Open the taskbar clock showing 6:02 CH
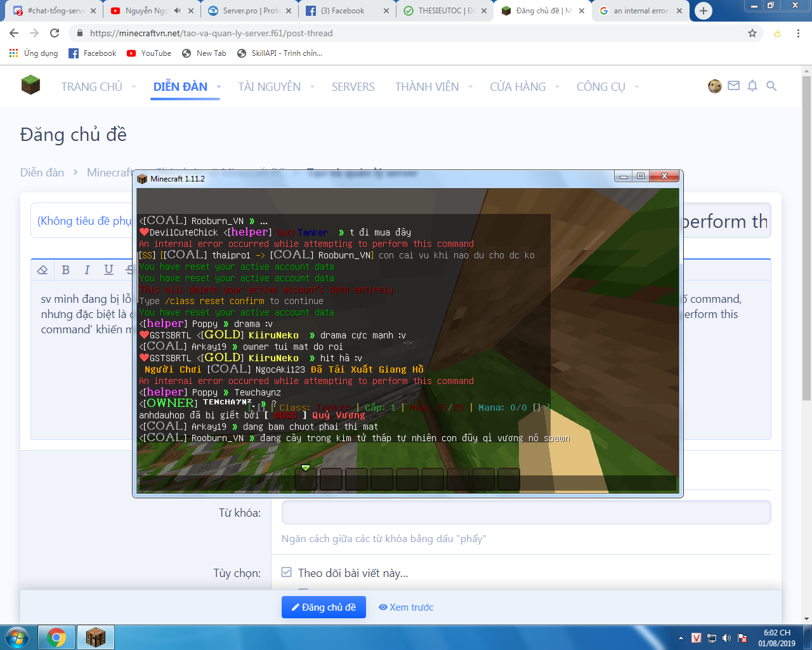812x650 pixels. (777, 638)
